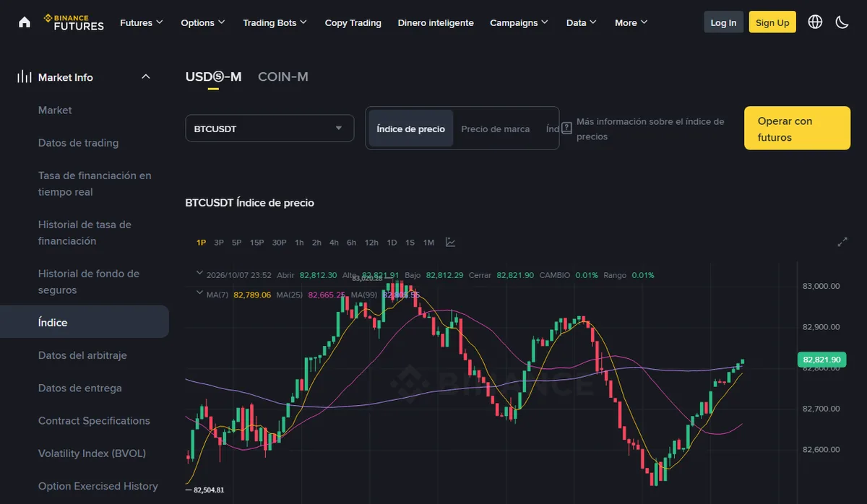Screen dimensions: 867x504
Task: Click Operar con futuros button
Action: point(797,129)
